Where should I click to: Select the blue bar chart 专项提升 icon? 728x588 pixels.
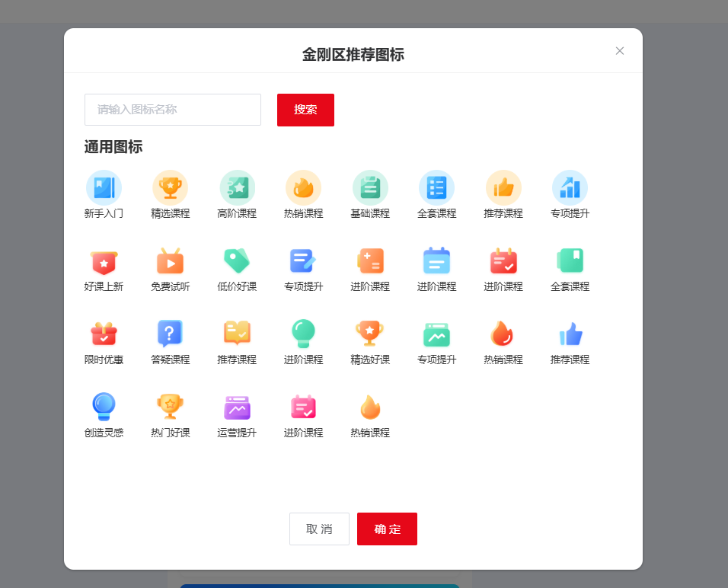click(570, 187)
